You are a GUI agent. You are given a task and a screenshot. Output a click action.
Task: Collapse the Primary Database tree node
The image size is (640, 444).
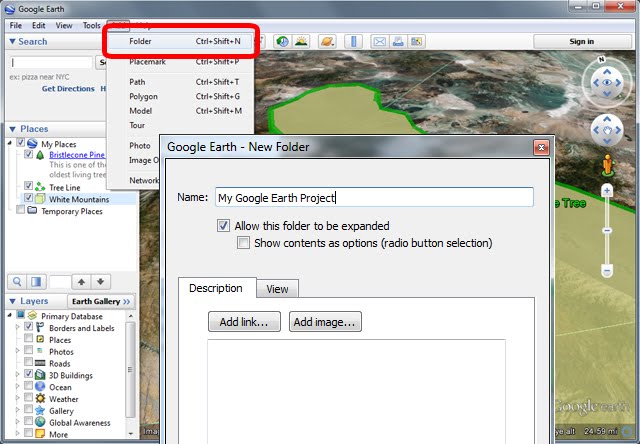[10, 315]
